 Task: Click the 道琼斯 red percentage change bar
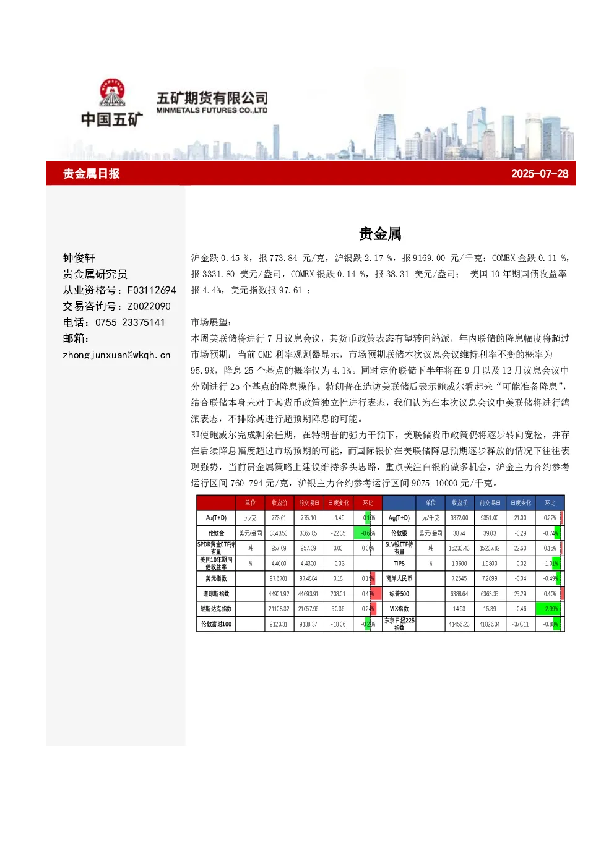coord(376,593)
